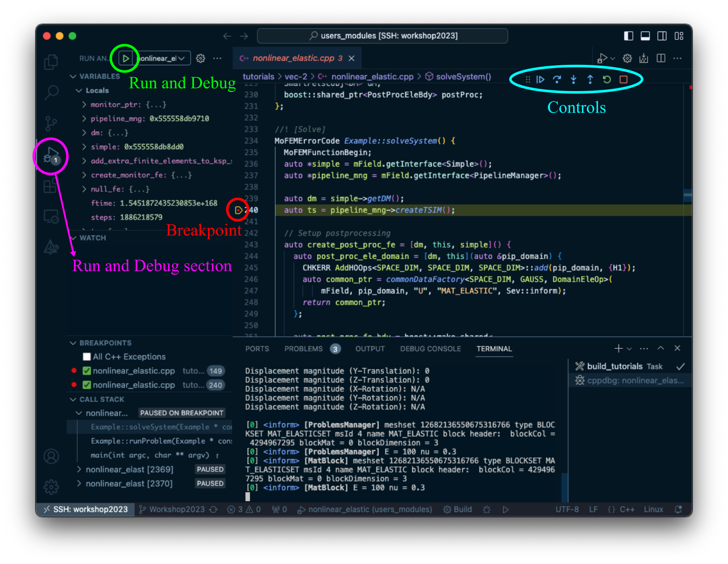
Task: Click the SSH: workshop2023 remote indicator
Action: 85,509
